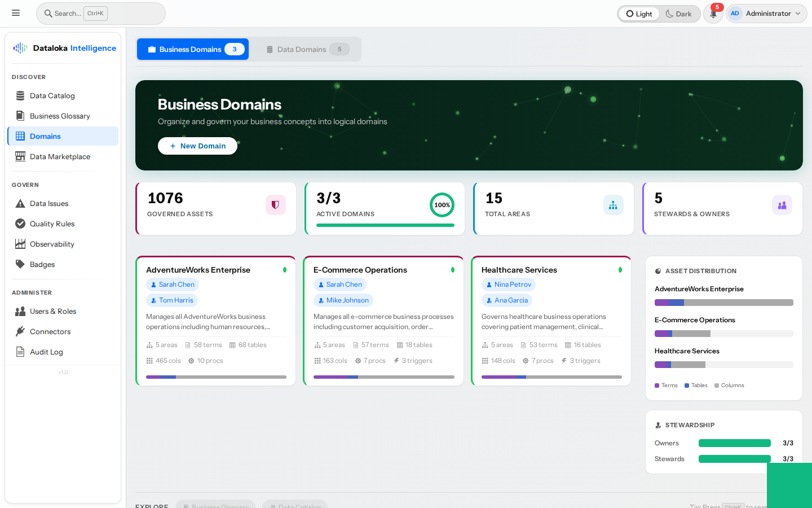Open Quality Rules

[51, 224]
